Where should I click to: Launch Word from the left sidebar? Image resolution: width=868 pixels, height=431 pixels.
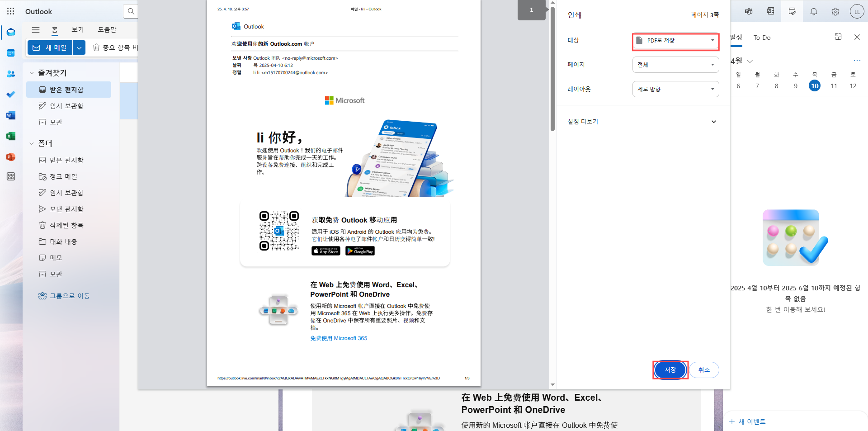[x=10, y=115]
